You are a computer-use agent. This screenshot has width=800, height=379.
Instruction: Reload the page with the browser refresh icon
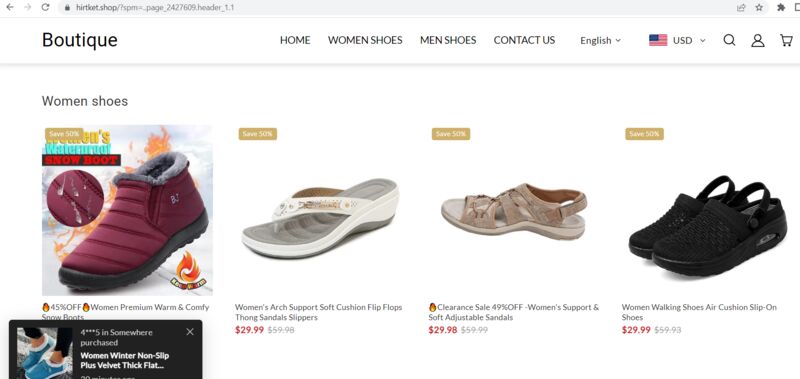coord(45,7)
